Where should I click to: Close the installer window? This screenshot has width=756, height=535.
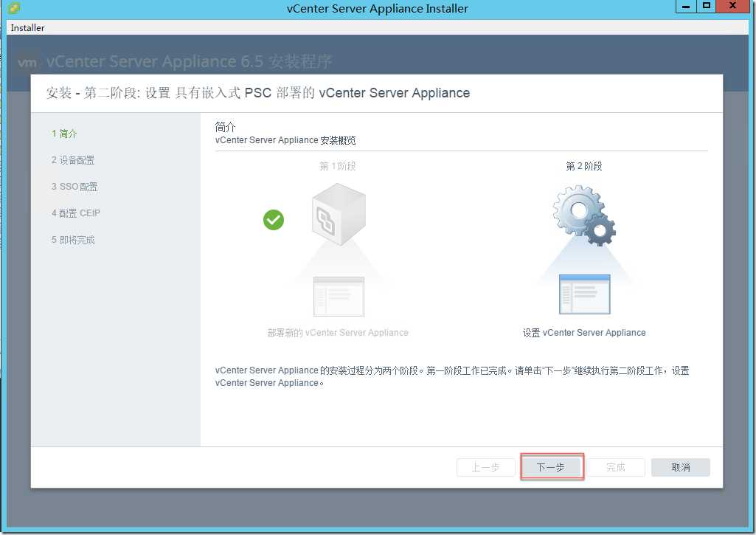733,6
